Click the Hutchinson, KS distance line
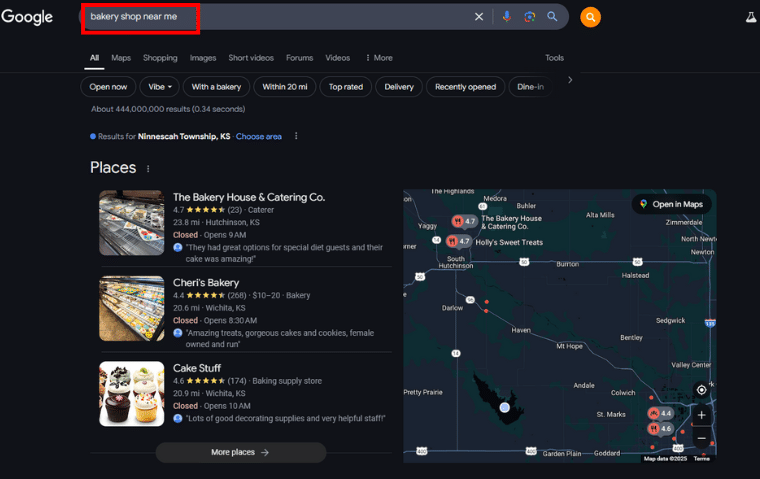 pyautogui.click(x=216, y=222)
